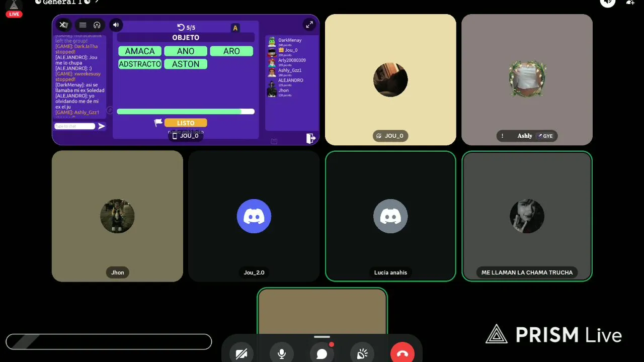
Task: Open the partially visible bottom participant tile
Action: click(x=322, y=311)
